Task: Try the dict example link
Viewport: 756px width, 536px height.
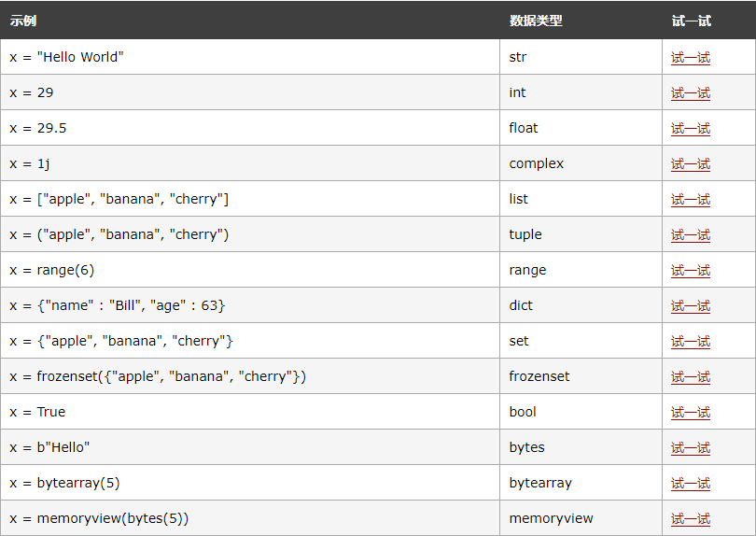Action: point(690,305)
